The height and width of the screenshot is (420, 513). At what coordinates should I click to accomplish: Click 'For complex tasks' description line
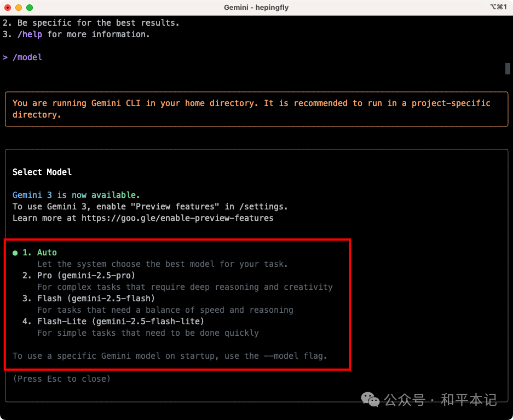coord(185,287)
